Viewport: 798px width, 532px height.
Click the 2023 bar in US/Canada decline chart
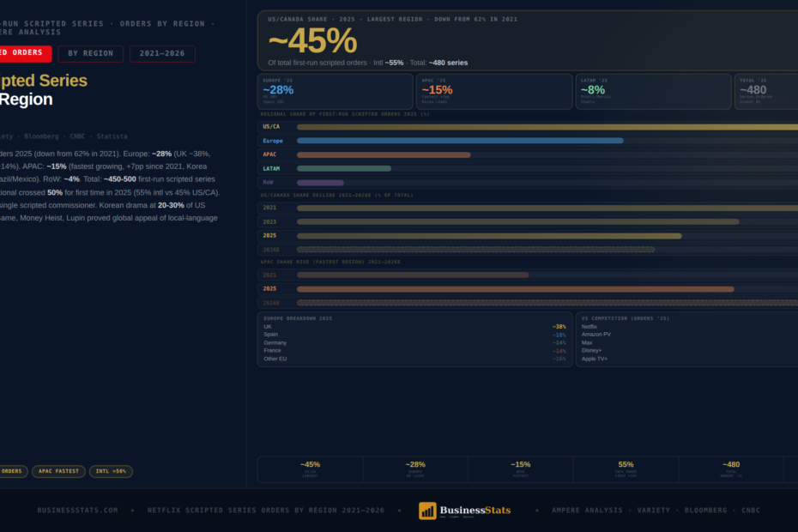click(517, 222)
